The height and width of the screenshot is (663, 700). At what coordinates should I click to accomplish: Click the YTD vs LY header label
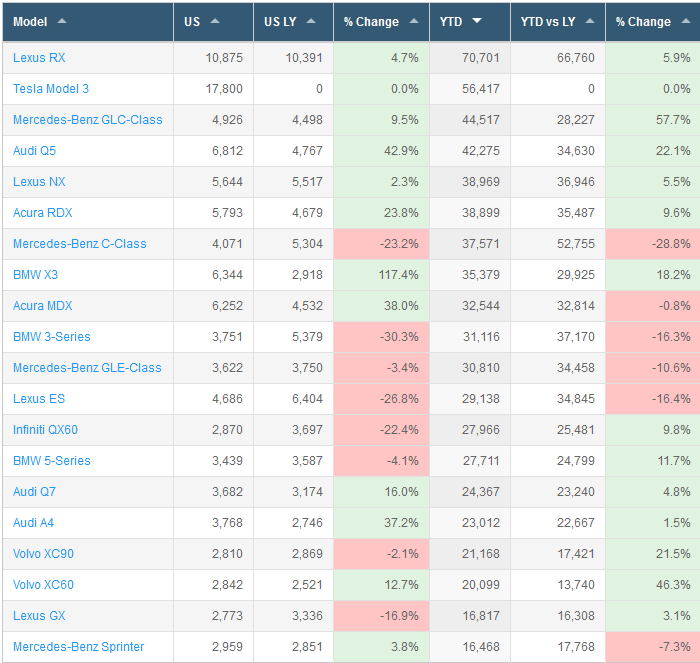[x=548, y=21]
